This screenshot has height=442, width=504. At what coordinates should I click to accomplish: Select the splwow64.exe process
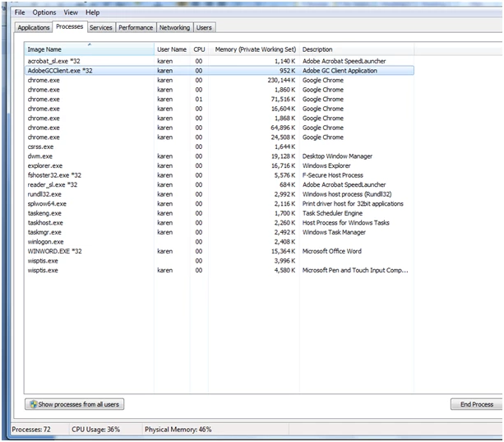[x=220, y=203]
